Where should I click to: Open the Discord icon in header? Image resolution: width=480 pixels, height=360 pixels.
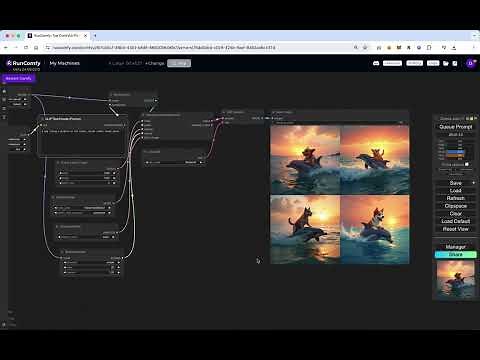[x=376, y=63]
